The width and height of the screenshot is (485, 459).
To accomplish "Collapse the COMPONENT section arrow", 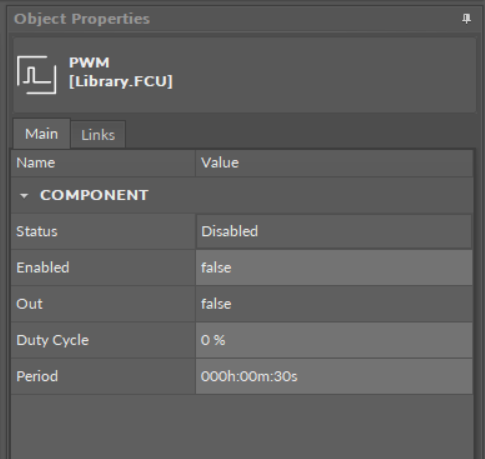I will pos(24,196).
